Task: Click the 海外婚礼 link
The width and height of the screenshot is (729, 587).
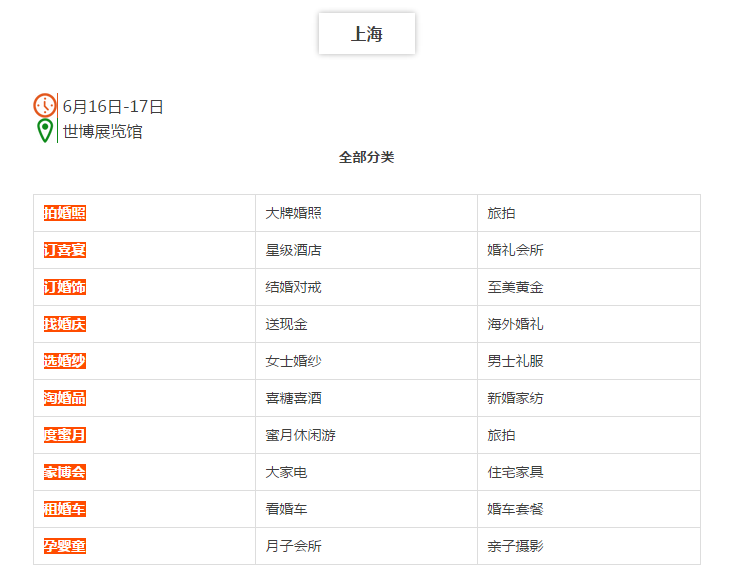Action: pos(515,324)
